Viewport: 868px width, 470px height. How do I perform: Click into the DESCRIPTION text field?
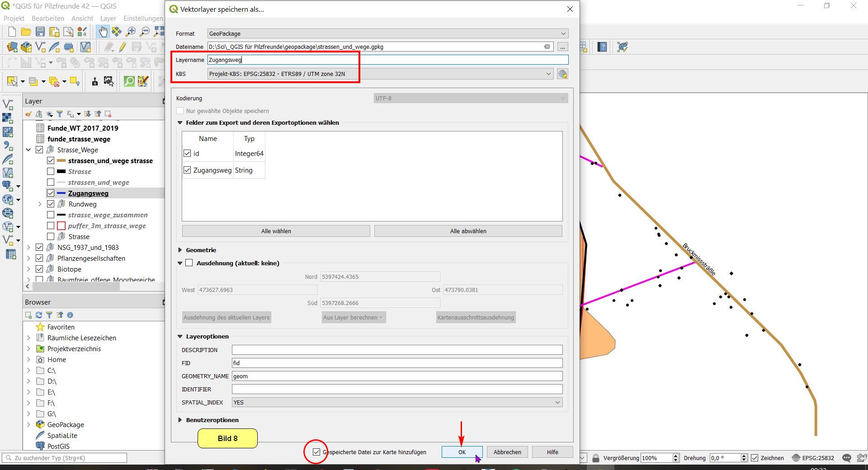point(396,350)
